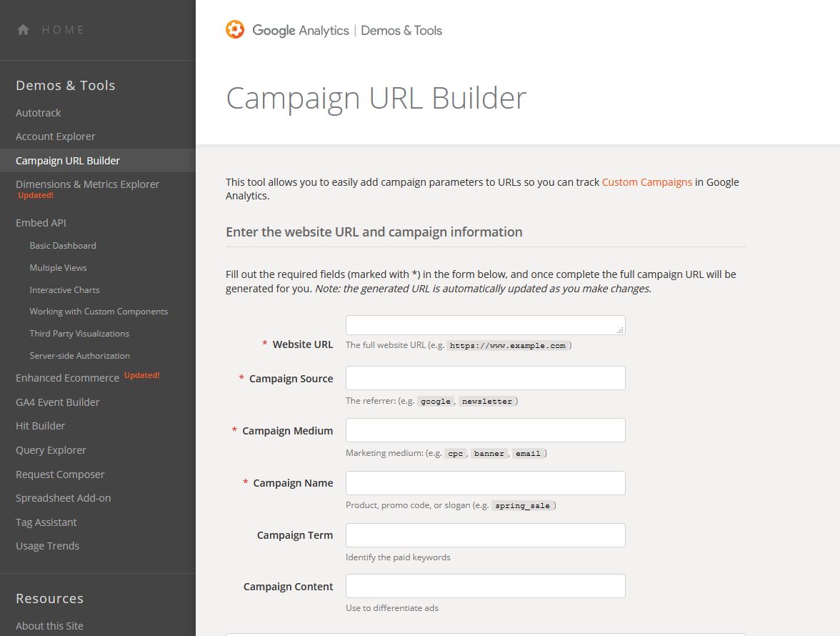Focus the Campaign Term field
The image size is (840, 636).
tap(485, 535)
